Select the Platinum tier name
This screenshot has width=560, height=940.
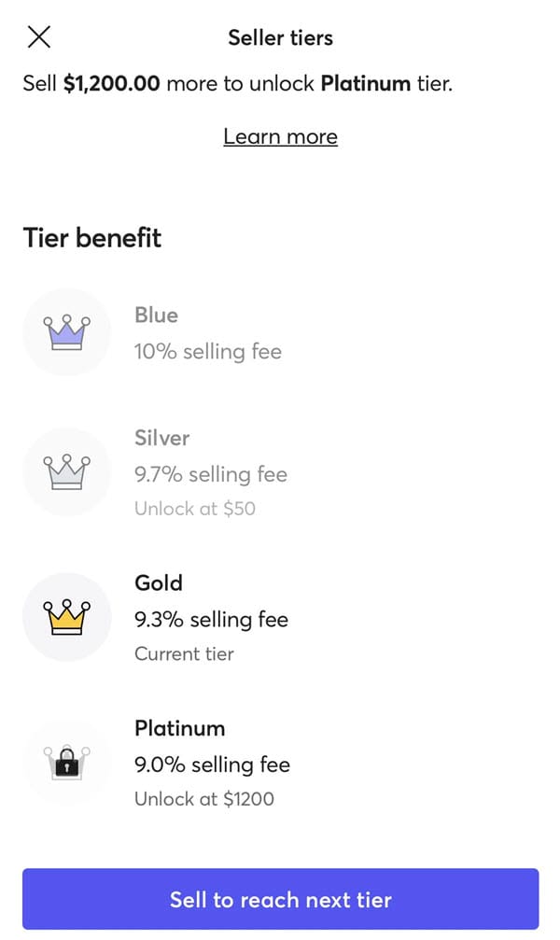click(179, 728)
